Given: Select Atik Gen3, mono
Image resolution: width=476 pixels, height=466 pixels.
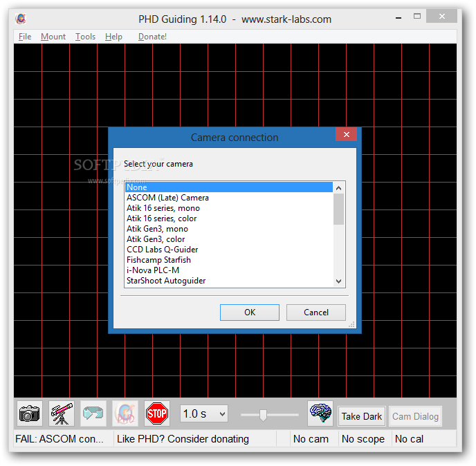Looking at the screenshot, I should [229, 228].
